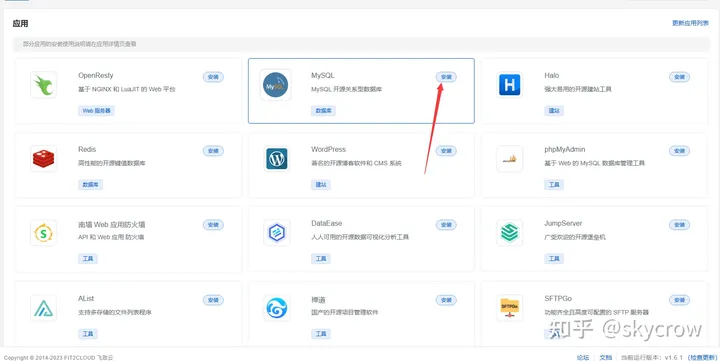720x361 pixels.
Task: Install MySQL with its 安装 button
Action: pos(446,77)
